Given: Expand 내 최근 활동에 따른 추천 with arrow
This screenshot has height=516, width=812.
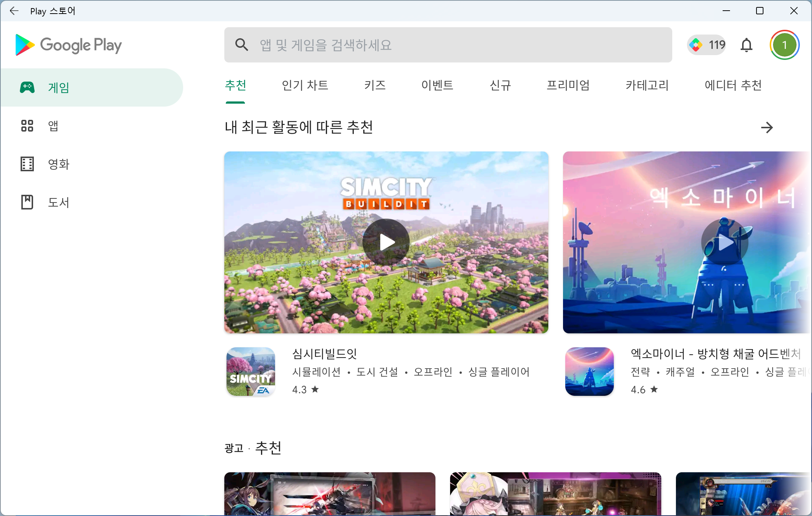Looking at the screenshot, I should click(767, 128).
